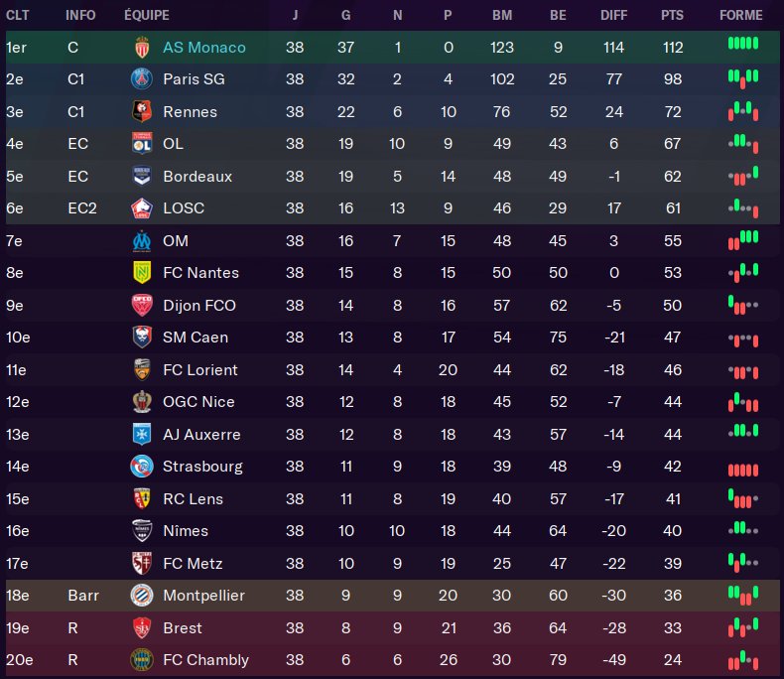The image size is (784, 679).
Task: Click the FC Nantes club badge
Action: click(x=141, y=273)
